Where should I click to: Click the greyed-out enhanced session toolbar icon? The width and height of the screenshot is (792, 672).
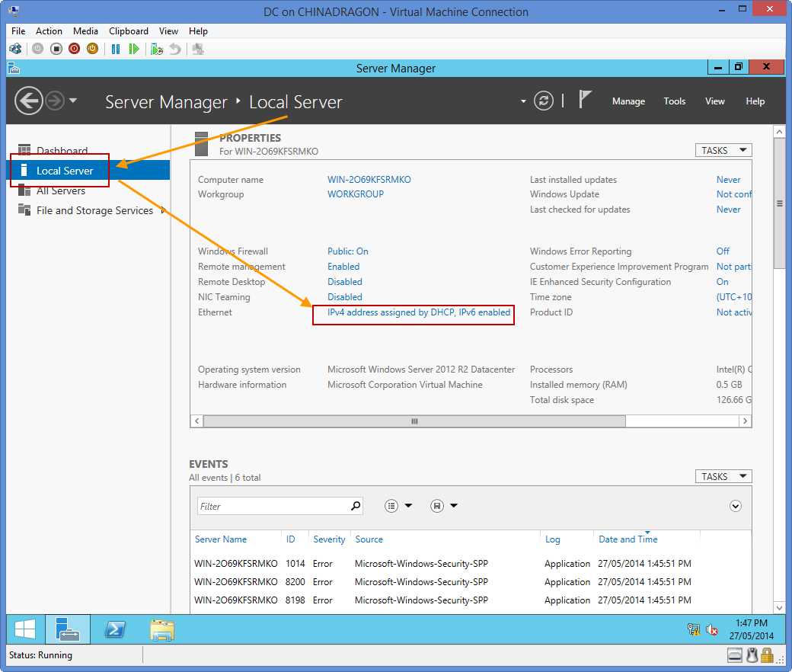(x=198, y=49)
